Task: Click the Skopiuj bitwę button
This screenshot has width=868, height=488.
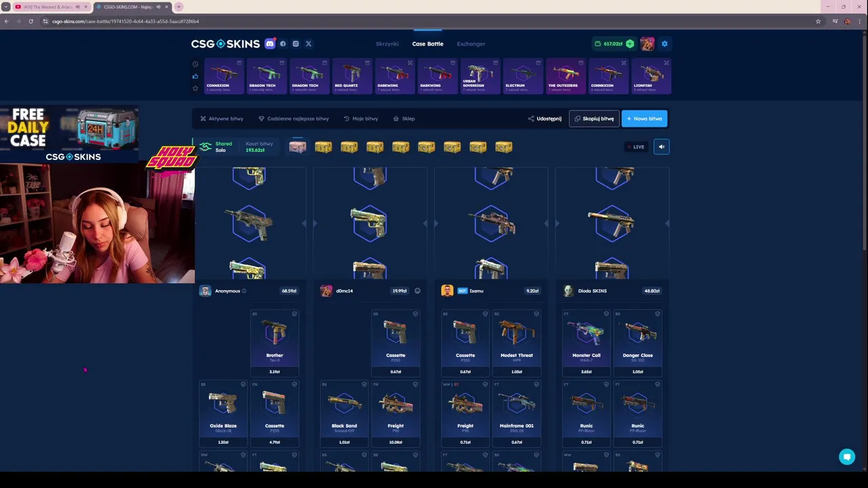Action: 594,119
